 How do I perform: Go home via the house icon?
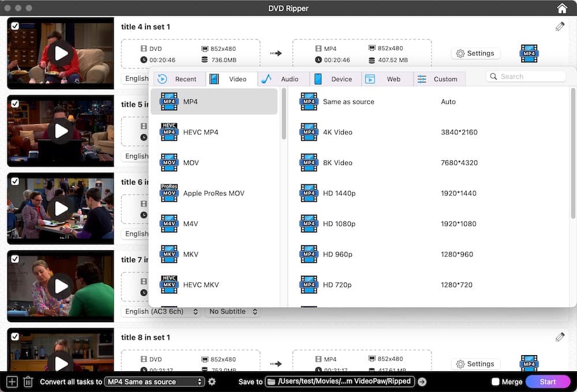(x=561, y=8)
